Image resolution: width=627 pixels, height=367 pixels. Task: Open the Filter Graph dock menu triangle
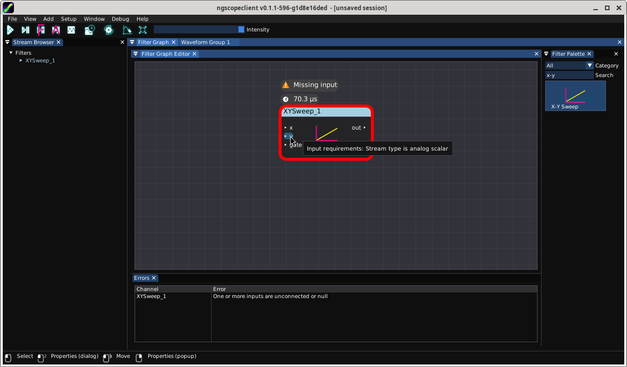132,42
